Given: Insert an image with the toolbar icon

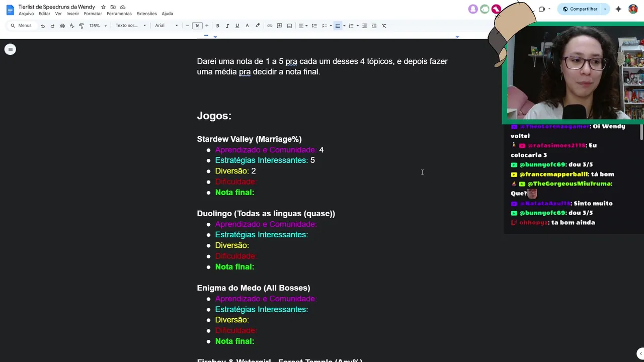Looking at the screenshot, I should pyautogui.click(x=289, y=26).
